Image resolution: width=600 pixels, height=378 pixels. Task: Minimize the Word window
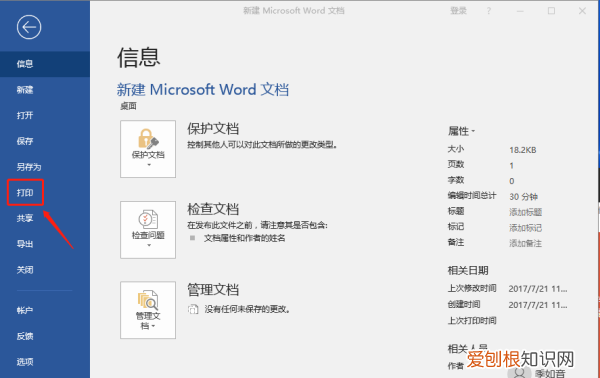coord(520,11)
